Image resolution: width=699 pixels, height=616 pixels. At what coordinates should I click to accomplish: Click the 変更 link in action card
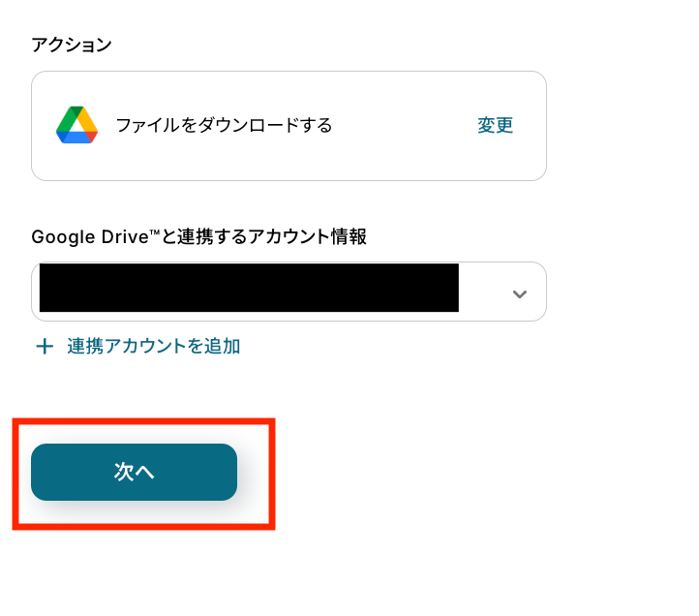[x=496, y=125]
